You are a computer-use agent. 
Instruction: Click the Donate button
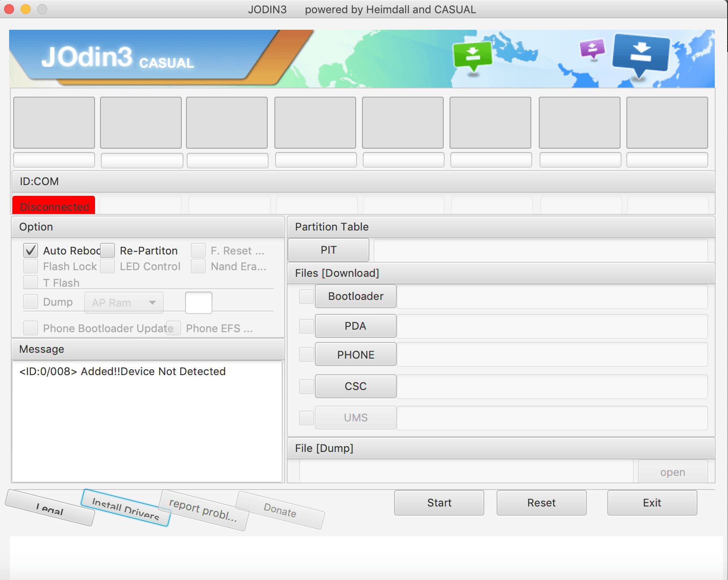[280, 510]
